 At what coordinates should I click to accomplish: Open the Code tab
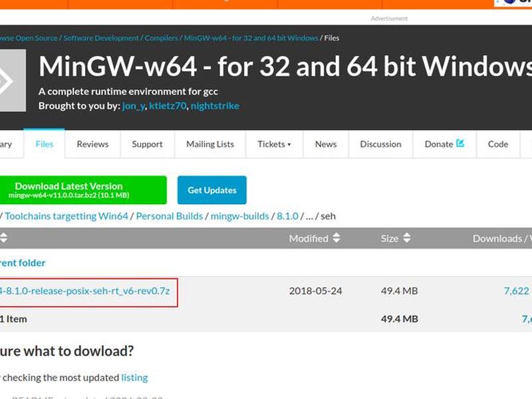pos(498,144)
